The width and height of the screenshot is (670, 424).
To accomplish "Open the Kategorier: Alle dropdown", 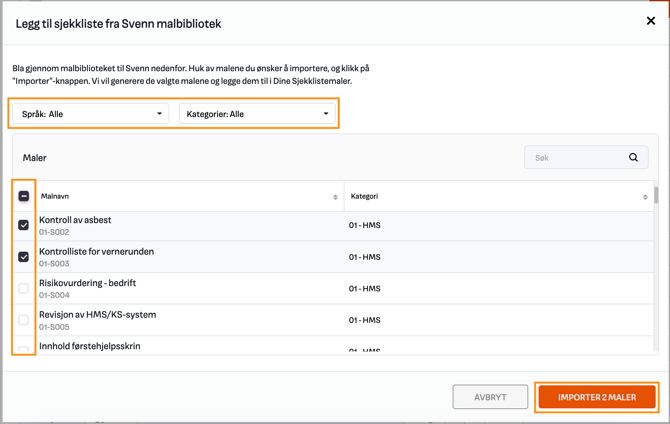I will click(x=257, y=114).
